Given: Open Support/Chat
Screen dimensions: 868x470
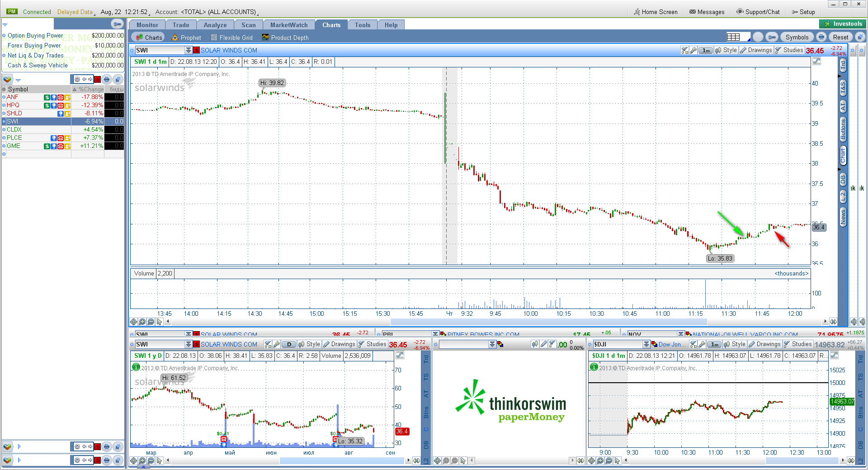Looking at the screenshot, I should [x=758, y=12].
